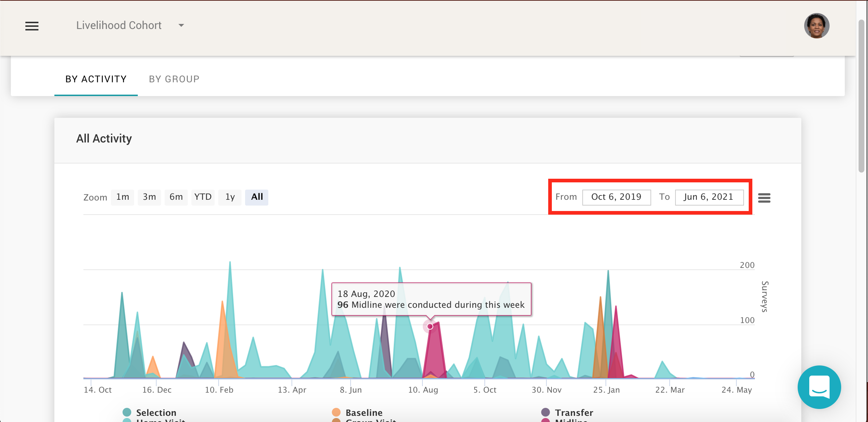The width and height of the screenshot is (868, 422).
Task: Open the navigation hamburger menu
Action: 32,26
